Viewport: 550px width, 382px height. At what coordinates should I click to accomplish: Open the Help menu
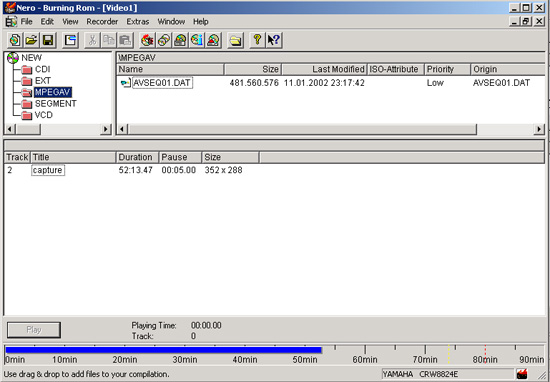[201, 22]
